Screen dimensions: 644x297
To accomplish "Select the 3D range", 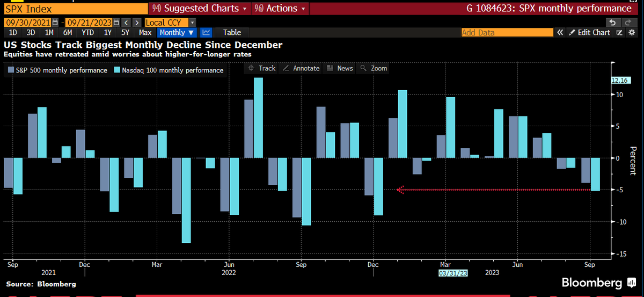I will tap(31, 32).
